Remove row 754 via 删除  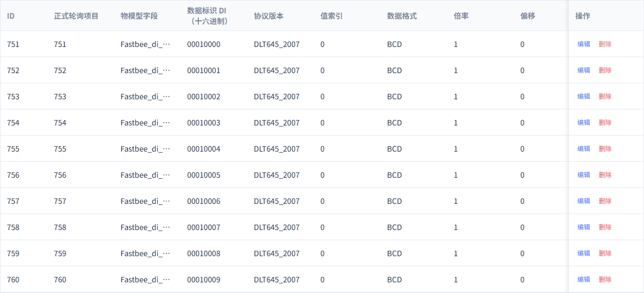pyautogui.click(x=605, y=123)
